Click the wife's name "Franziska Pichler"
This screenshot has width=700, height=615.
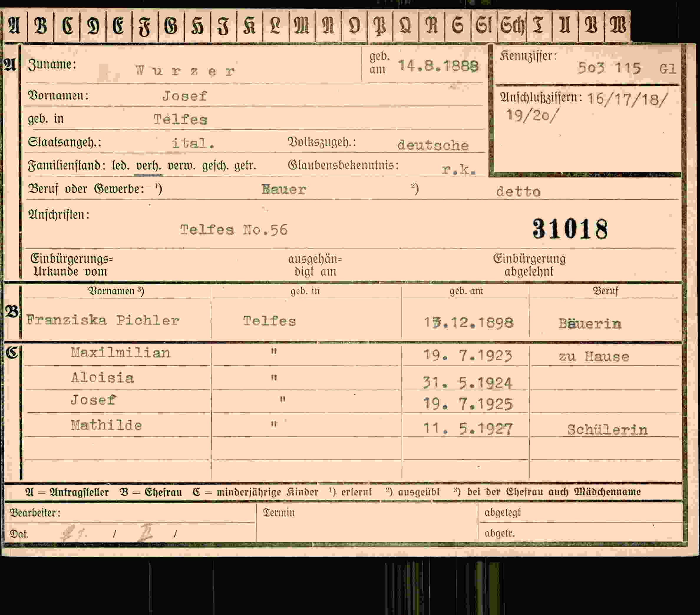click(x=103, y=320)
